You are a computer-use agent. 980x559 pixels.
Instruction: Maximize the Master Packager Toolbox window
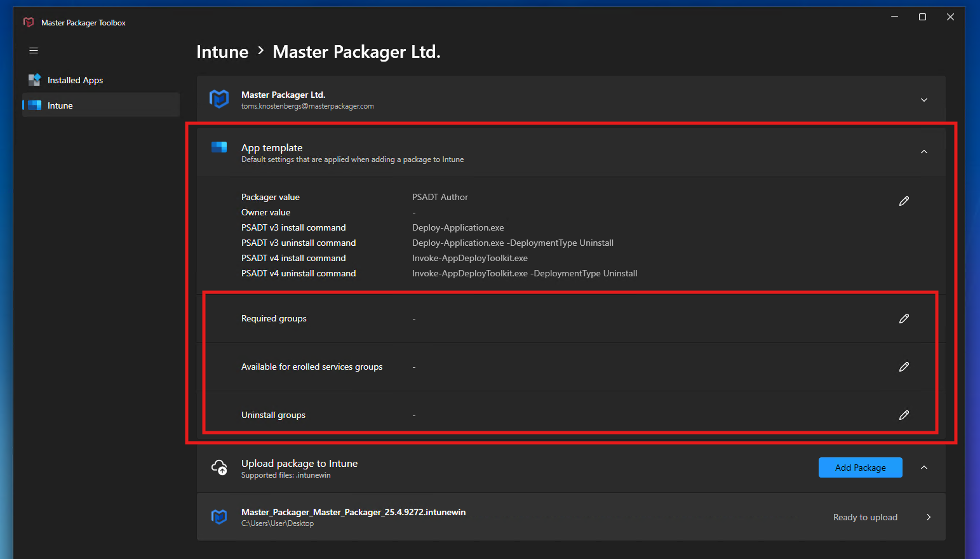pyautogui.click(x=922, y=17)
